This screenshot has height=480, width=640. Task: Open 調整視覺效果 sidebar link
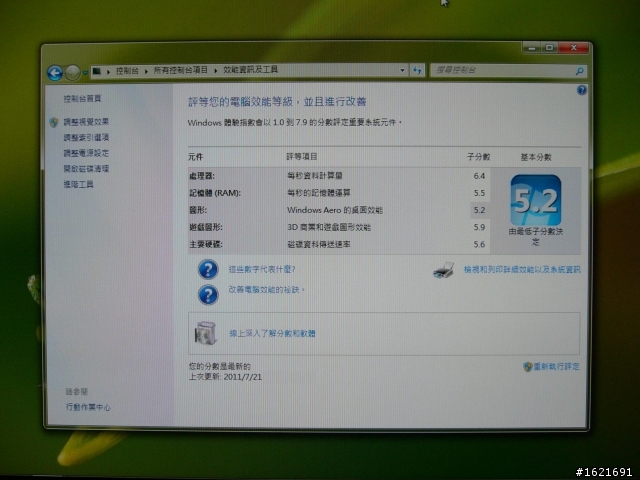pos(86,122)
